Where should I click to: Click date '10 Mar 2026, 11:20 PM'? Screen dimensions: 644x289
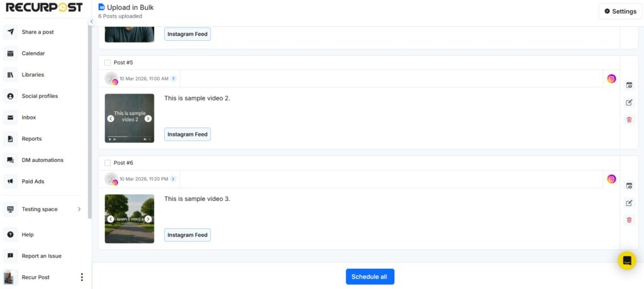[x=144, y=179]
